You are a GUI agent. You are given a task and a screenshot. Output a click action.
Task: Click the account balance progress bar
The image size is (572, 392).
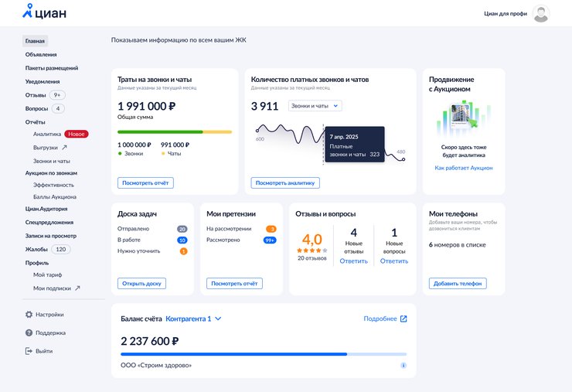coord(263,354)
